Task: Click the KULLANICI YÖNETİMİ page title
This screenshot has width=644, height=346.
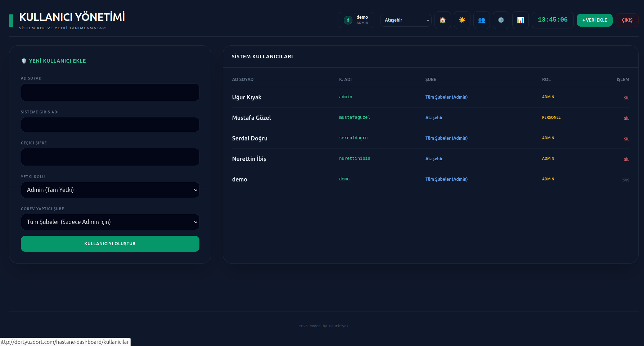Action: pyautogui.click(x=72, y=17)
